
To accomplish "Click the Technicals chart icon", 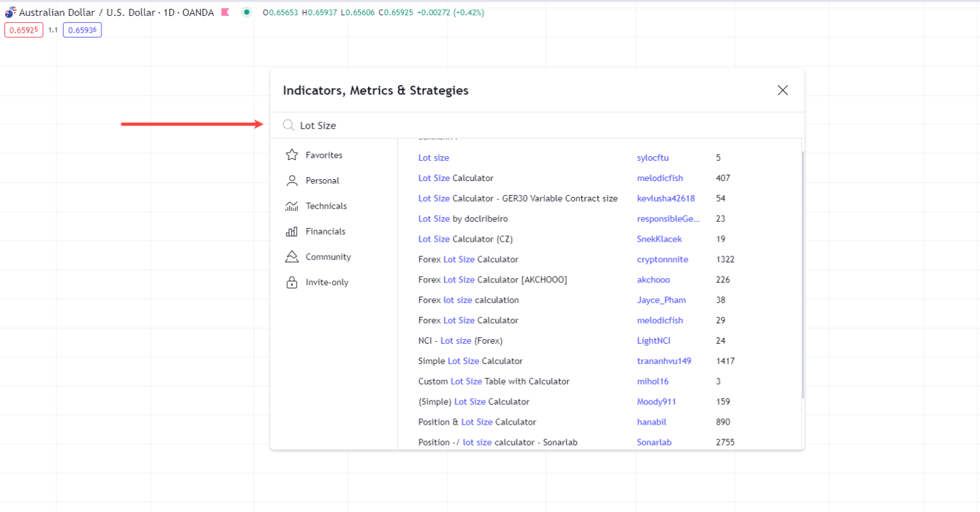I will click(292, 206).
